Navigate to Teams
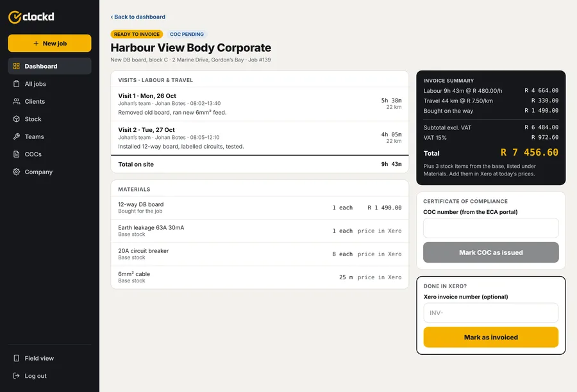 tap(49, 136)
